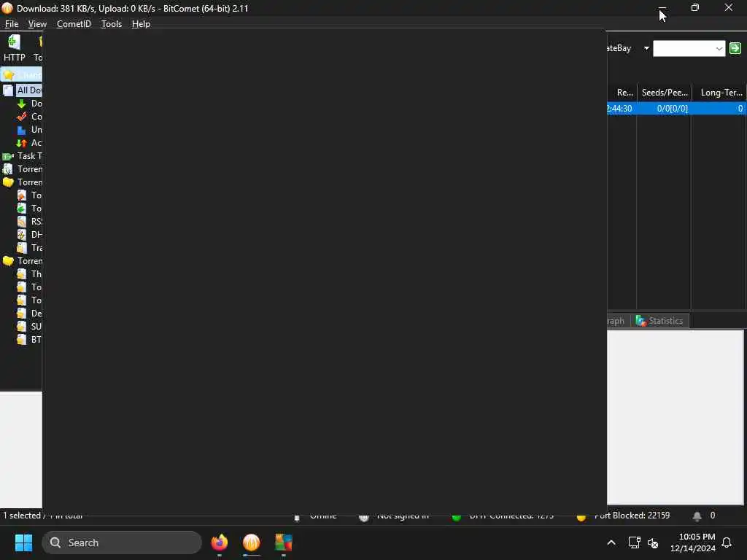Select the star-icon row atop the sidebar
This screenshot has width=747, height=560.
coord(21,75)
